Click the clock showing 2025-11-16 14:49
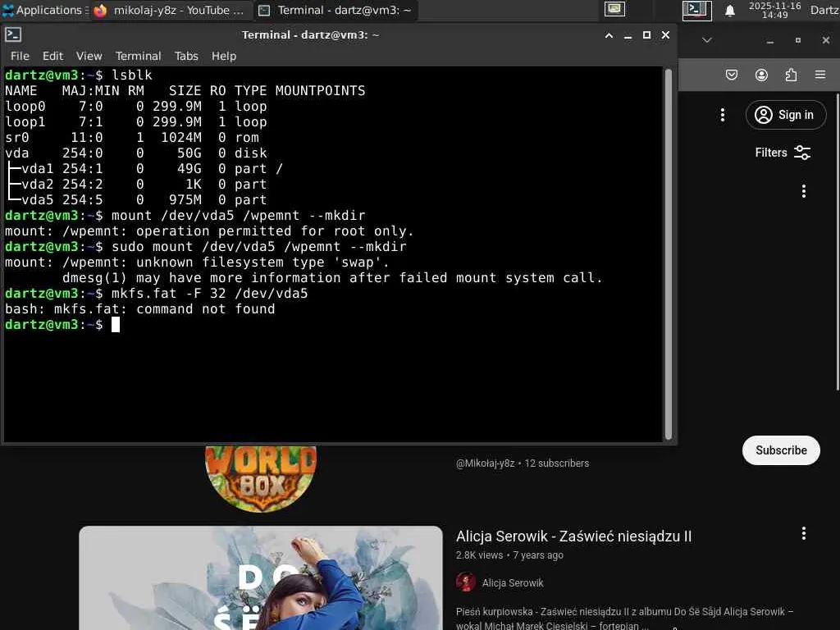 point(774,10)
